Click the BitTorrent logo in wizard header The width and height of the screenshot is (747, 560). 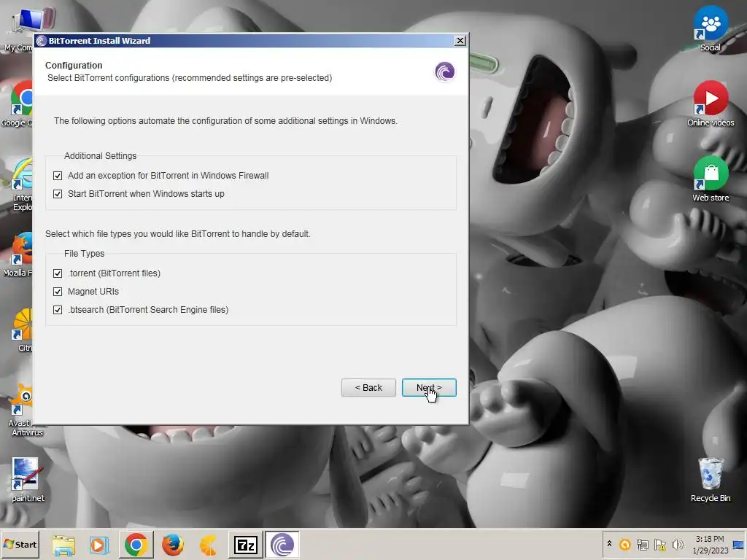tap(444, 72)
